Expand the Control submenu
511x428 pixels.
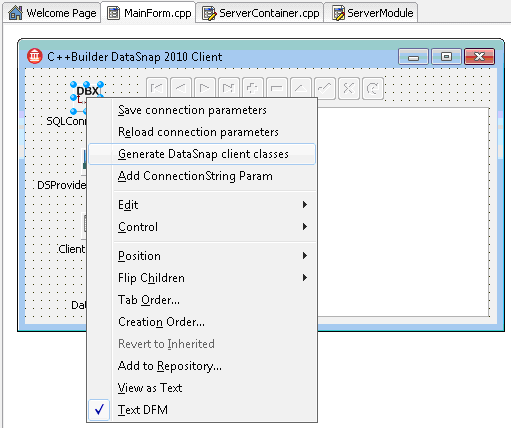point(202,227)
